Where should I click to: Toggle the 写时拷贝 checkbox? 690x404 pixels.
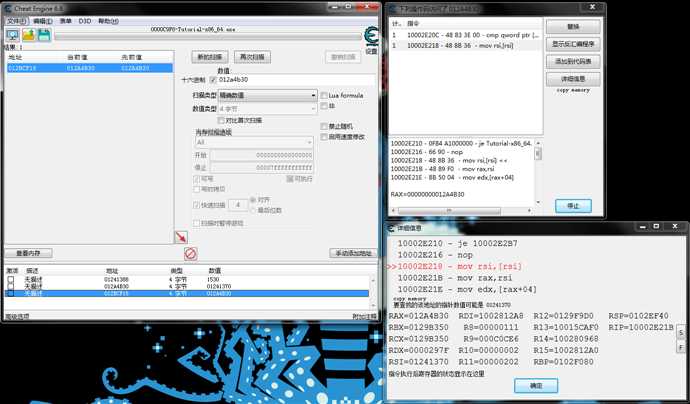(x=197, y=189)
